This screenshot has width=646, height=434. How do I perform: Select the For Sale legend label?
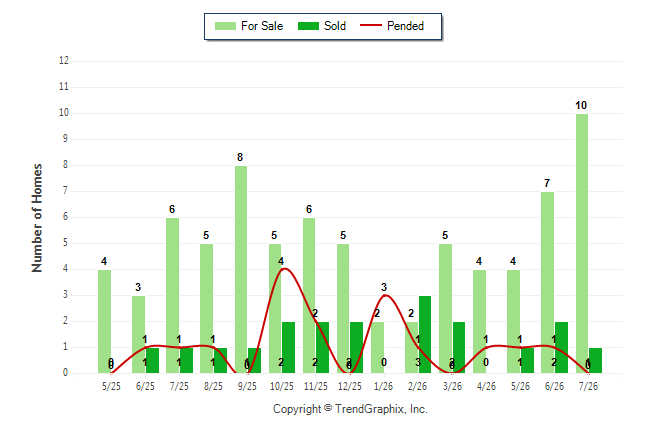point(262,26)
